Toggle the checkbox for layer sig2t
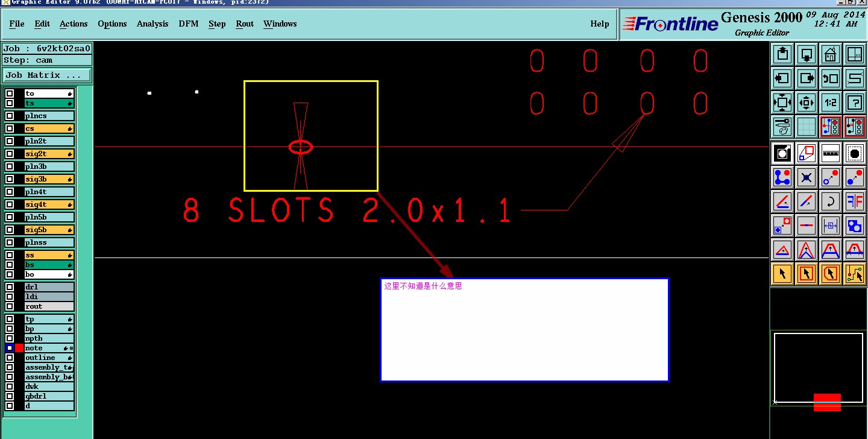 tap(10, 154)
